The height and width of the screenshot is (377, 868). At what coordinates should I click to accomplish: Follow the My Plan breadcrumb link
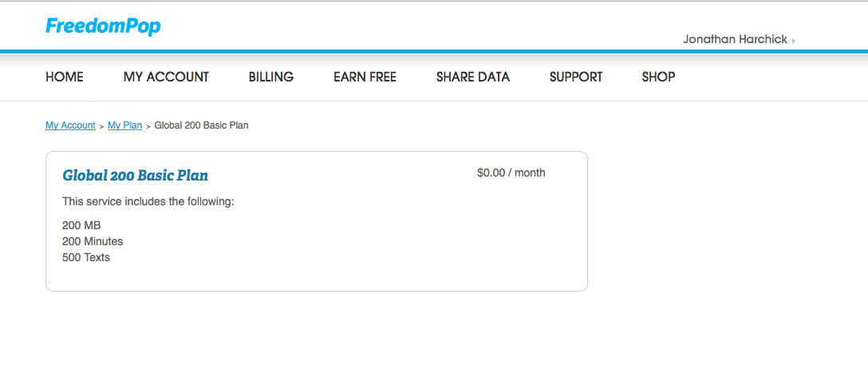tap(125, 125)
